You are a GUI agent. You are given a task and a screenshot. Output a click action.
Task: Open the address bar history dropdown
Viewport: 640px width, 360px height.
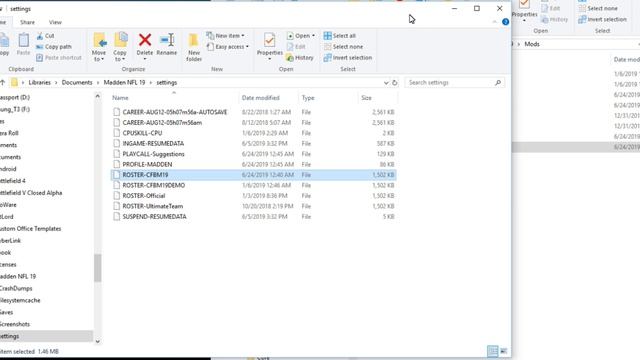click(x=386, y=83)
